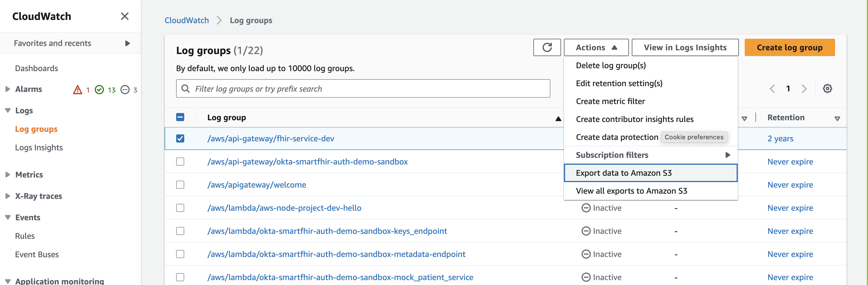This screenshot has width=868, height=285.
Task: Open Dashboards in sidebar
Action: pyautogui.click(x=36, y=69)
